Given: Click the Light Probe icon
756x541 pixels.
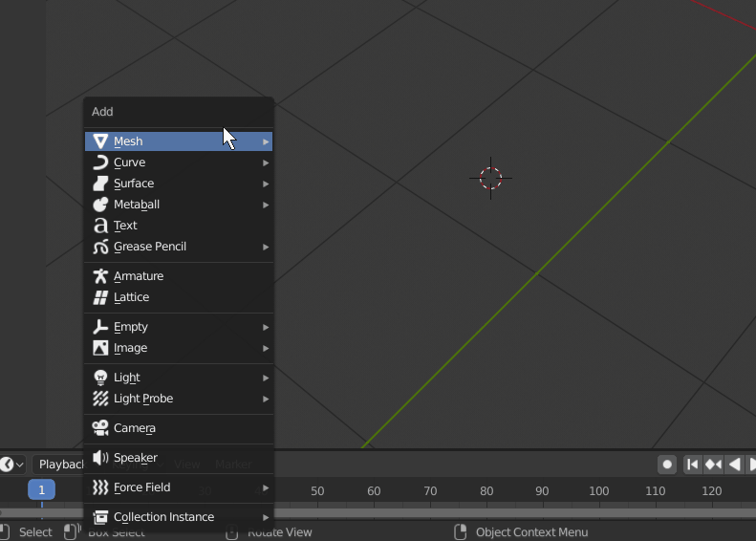Looking at the screenshot, I should coord(100,399).
